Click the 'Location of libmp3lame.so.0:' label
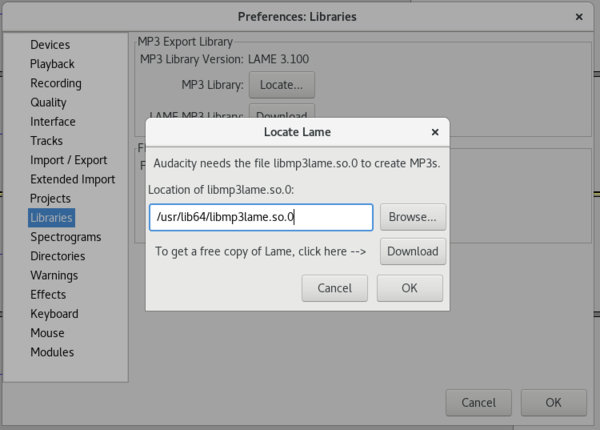 [x=221, y=190]
